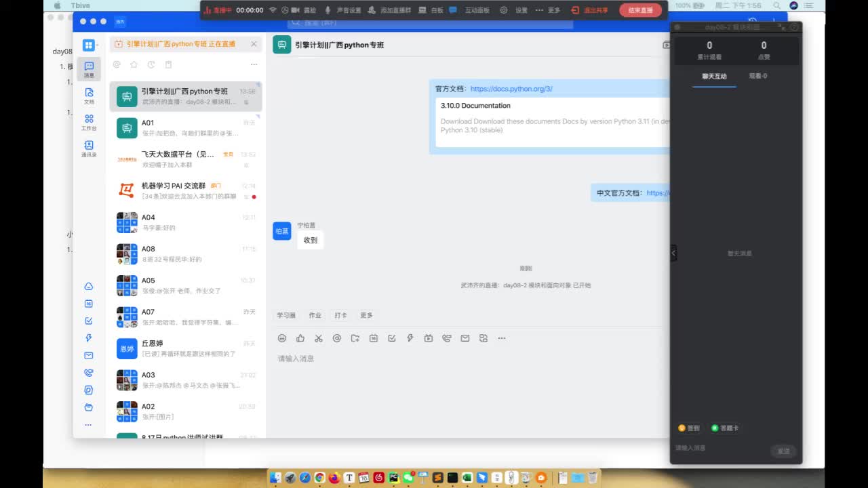Open the Workbench (工作台) sidebar section
Screen dimensions: 868x488
(89, 122)
